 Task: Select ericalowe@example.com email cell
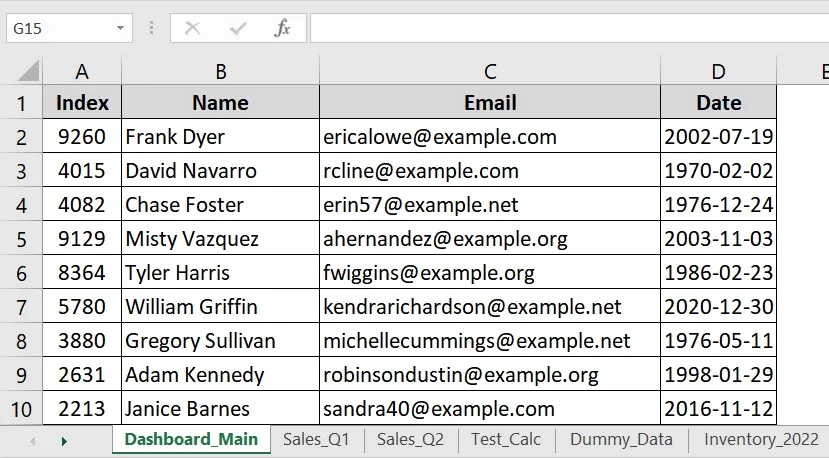(x=490, y=136)
